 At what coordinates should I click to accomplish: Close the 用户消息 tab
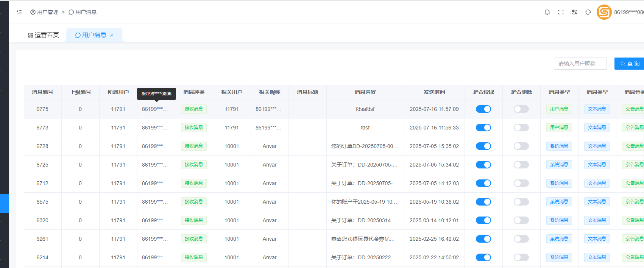(112, 35)
